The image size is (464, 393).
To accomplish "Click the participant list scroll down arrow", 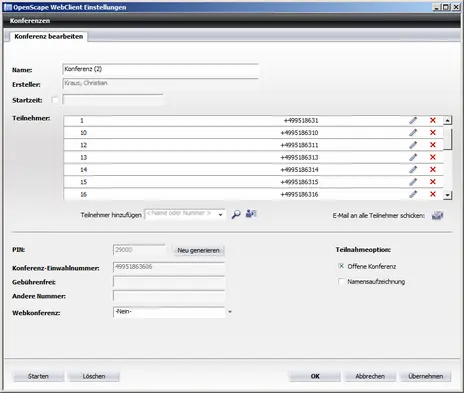I will (x=448, y=195).
